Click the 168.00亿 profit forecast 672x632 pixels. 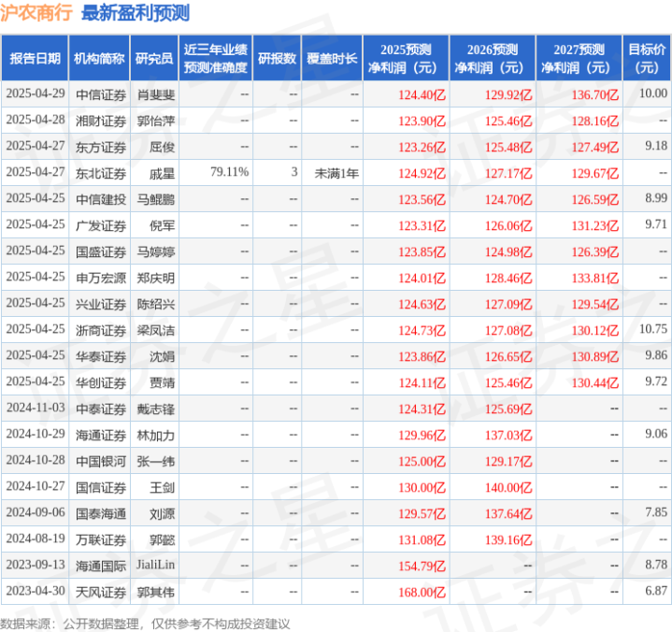pos(422,592)
